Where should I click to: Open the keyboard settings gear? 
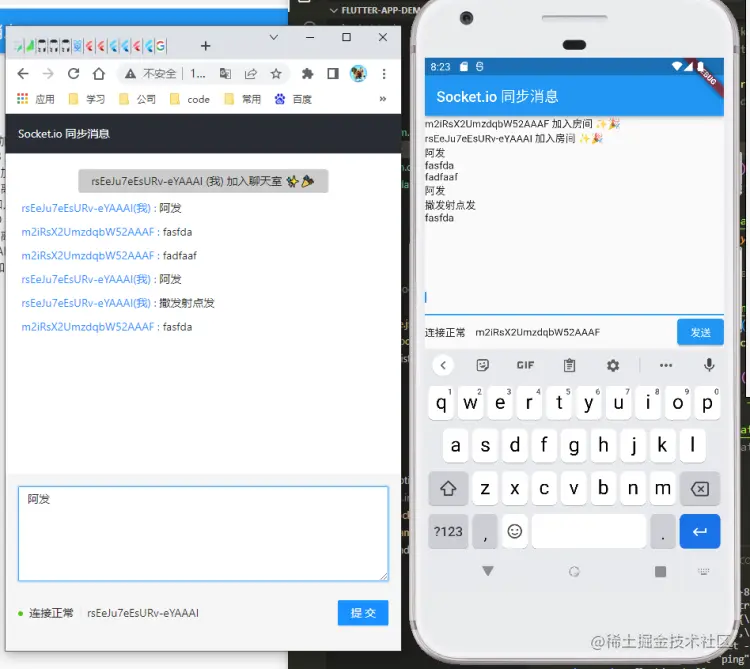613,365
